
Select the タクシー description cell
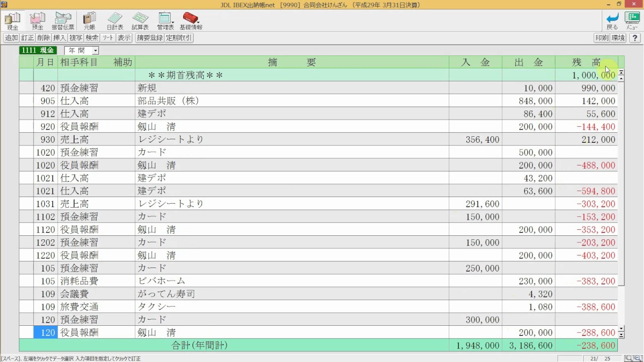point(292,307)
